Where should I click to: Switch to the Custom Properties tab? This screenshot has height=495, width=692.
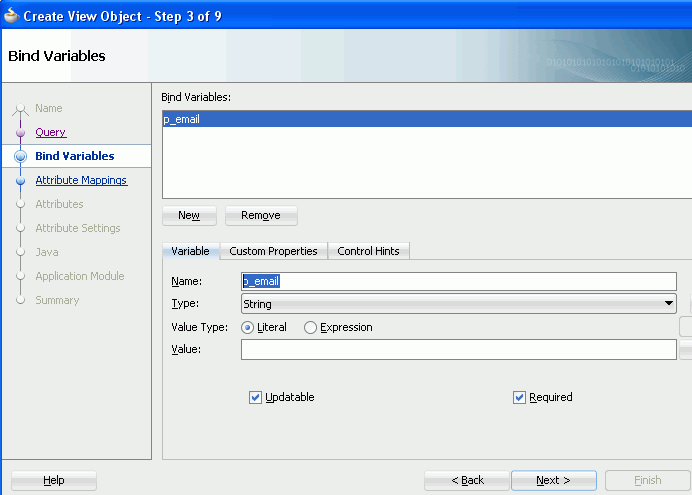pos(273,251)
